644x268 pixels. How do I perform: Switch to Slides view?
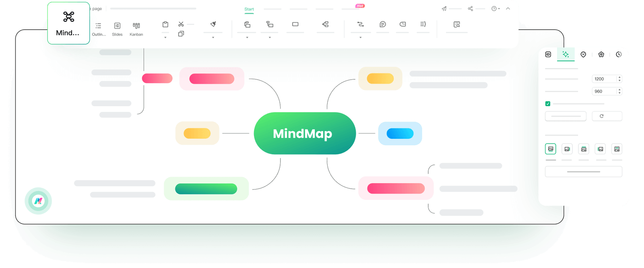(x=117, y=29)
